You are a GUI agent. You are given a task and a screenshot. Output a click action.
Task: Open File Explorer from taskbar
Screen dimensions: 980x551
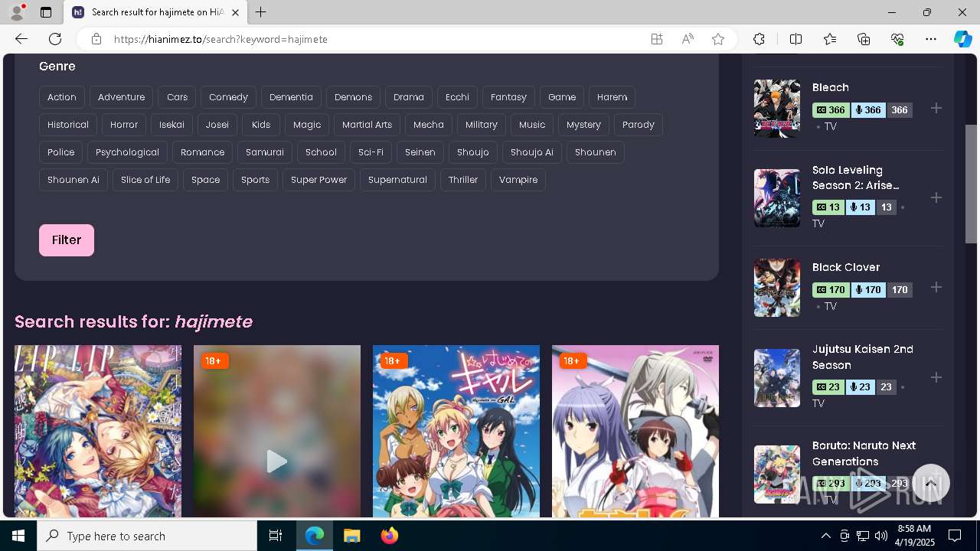pos(352,536)
